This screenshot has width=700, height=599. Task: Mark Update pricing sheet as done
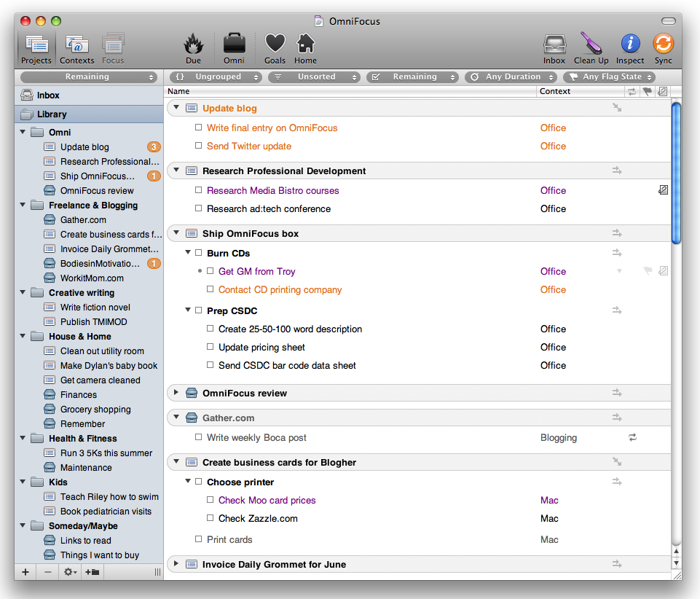tap(210, 347)
